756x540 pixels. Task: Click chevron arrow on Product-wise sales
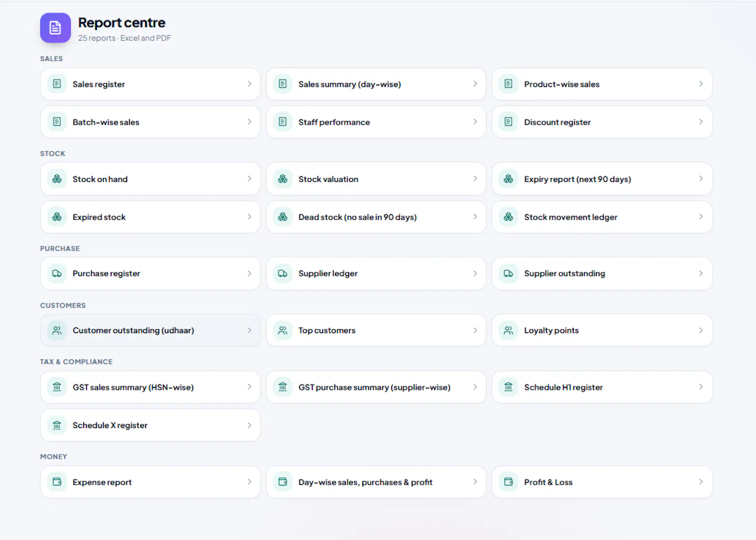[x=701, y=84]
